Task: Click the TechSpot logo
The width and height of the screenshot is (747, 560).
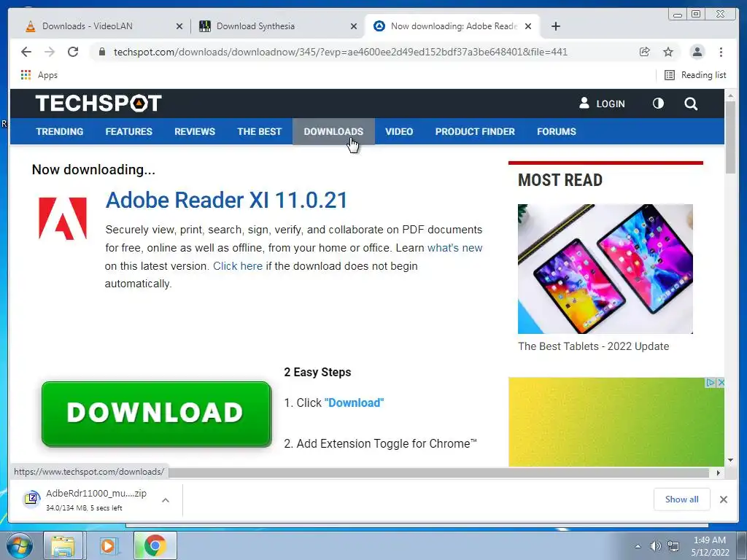Action: (98, 104)
